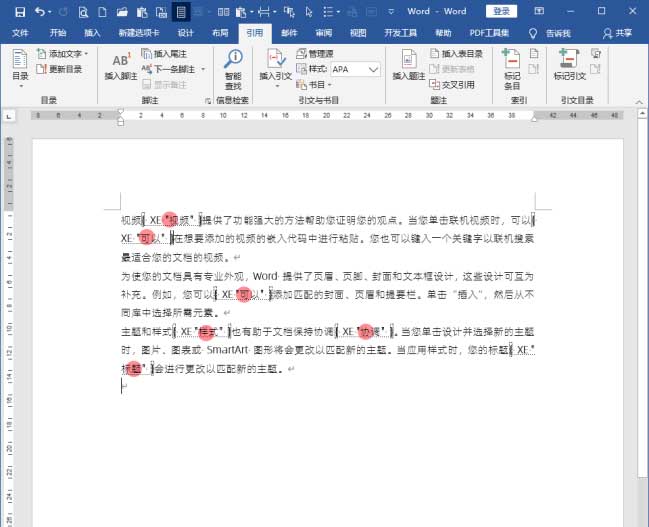
Task: Open 智能查找 smart lookup
Action: coord(233,65)
